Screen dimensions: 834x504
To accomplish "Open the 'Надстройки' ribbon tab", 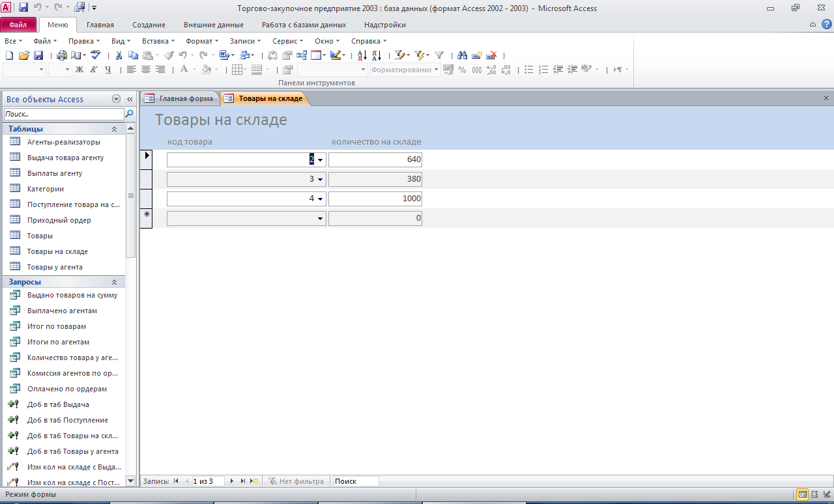I will point(385,25).
